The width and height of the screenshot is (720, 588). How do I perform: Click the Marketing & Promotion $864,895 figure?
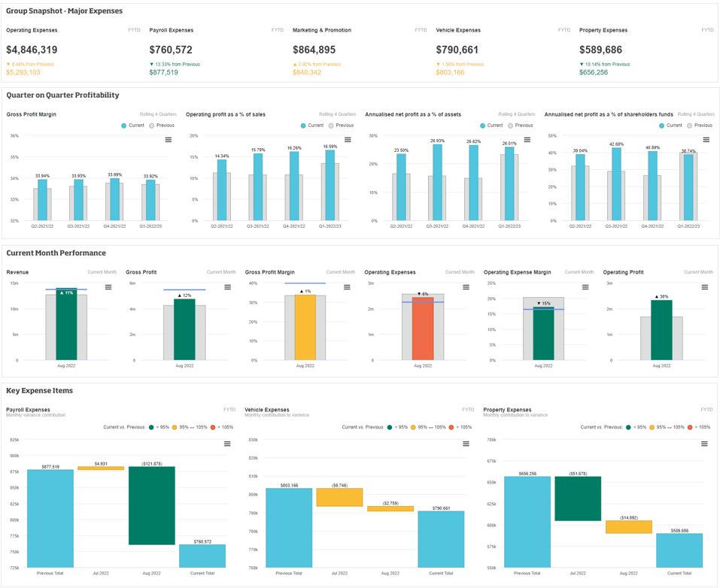tap(314, 50)
